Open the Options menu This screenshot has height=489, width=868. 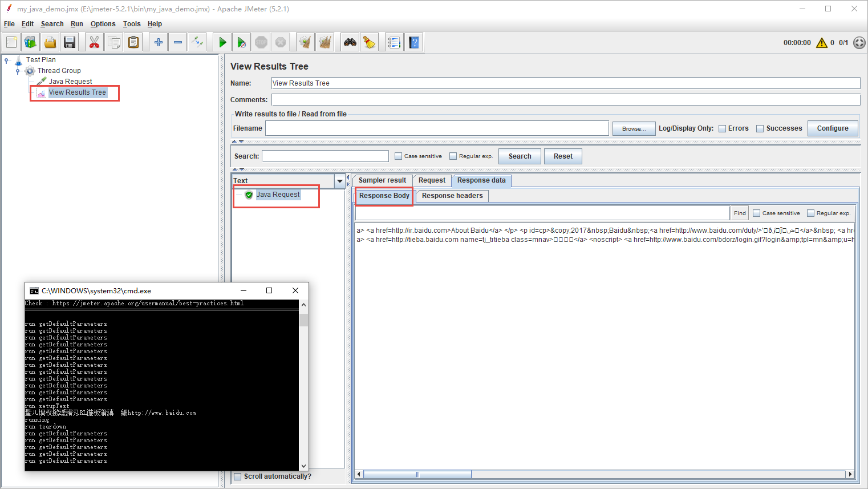click(x=103, y=24)
